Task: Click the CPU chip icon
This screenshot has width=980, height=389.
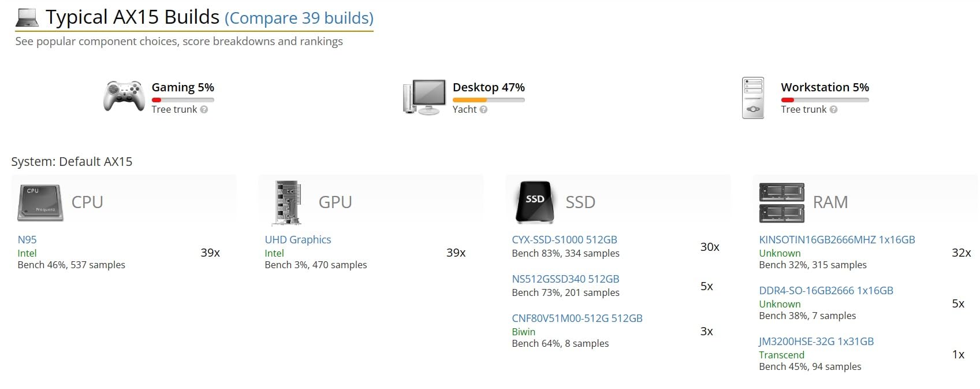Action: (x=40, y=203)
